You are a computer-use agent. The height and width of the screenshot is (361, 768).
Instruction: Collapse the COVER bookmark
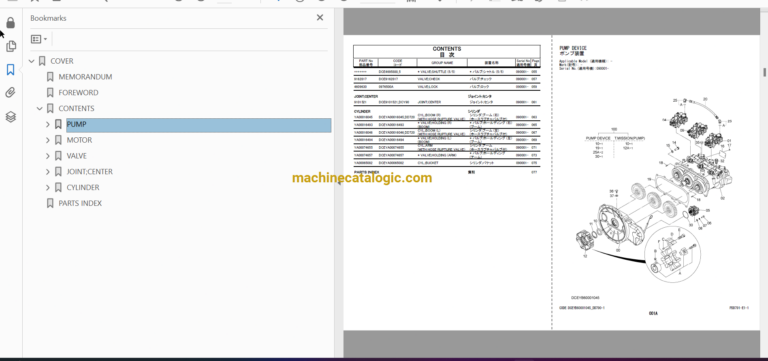click(32, 61)
